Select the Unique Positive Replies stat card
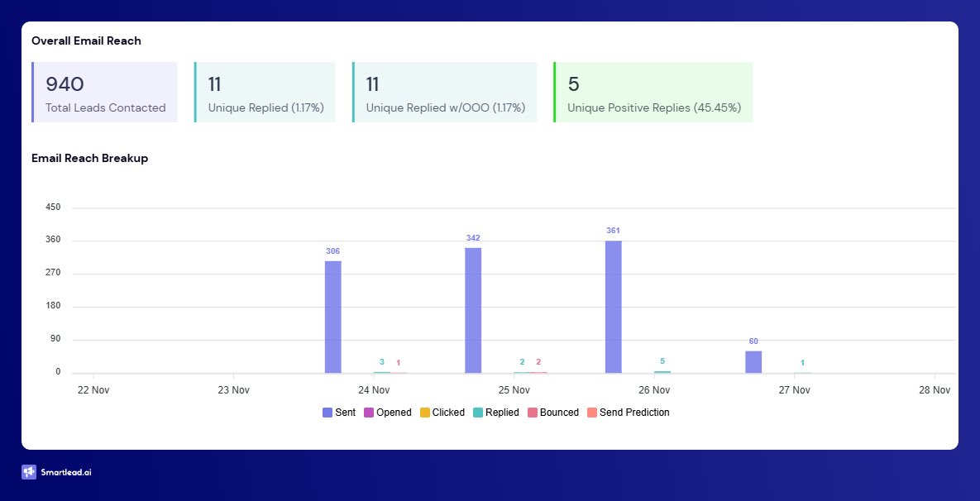The width and height of the screenshot is (980, 501). (653, 91)
